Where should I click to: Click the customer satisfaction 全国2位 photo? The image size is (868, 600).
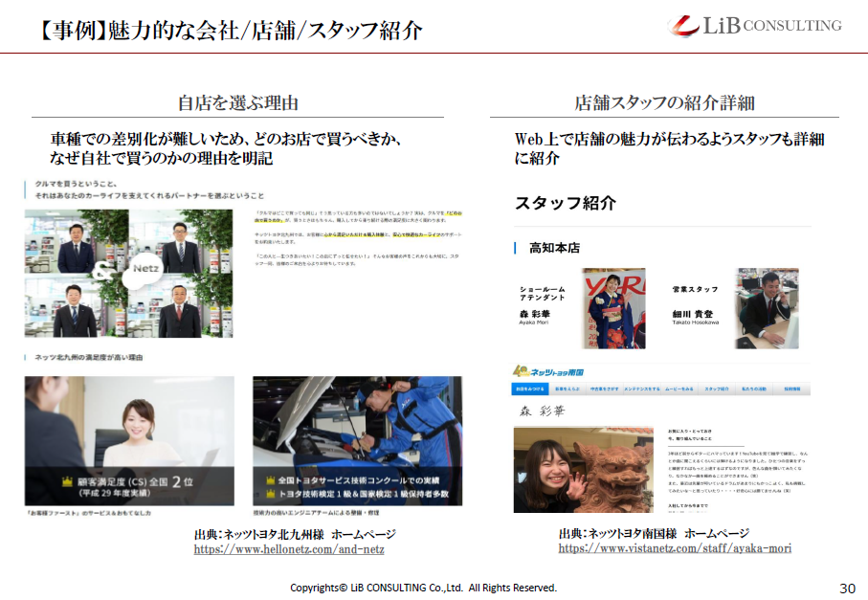(x=129, y=441)
